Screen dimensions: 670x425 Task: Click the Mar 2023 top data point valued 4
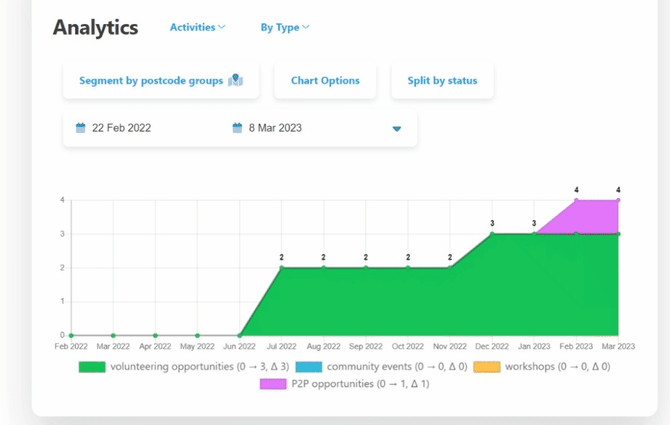[618, 200]
